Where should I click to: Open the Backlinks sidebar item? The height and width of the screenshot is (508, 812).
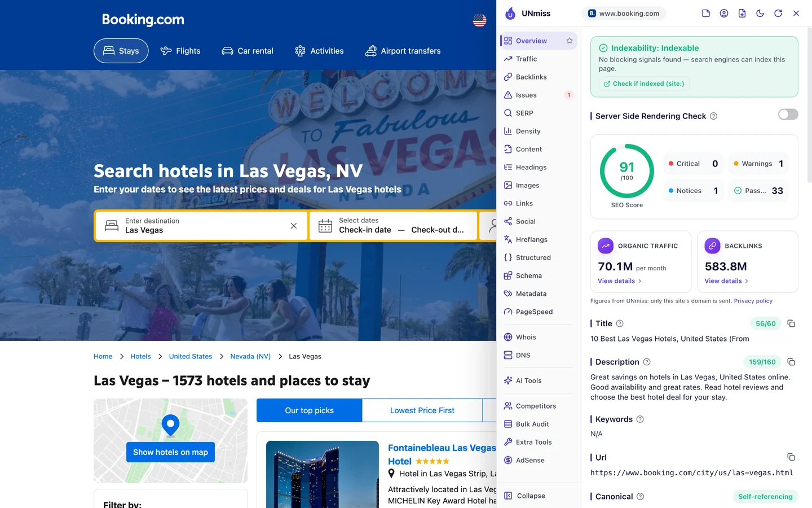539,77
